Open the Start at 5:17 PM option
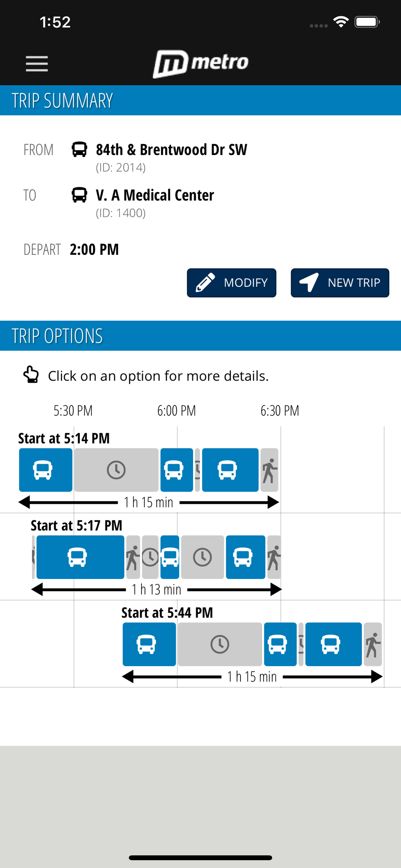Screen dimensions: 401x868 pyautogui.click(x=76, y=526)
